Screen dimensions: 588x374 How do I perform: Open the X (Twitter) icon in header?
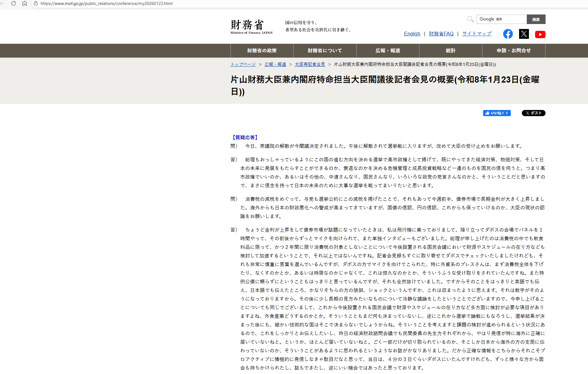pyautogui.click(x=524, y=34)
